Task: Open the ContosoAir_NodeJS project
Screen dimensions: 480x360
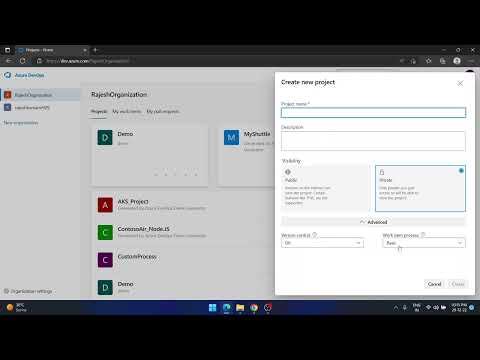Action: tap(144, 229)
